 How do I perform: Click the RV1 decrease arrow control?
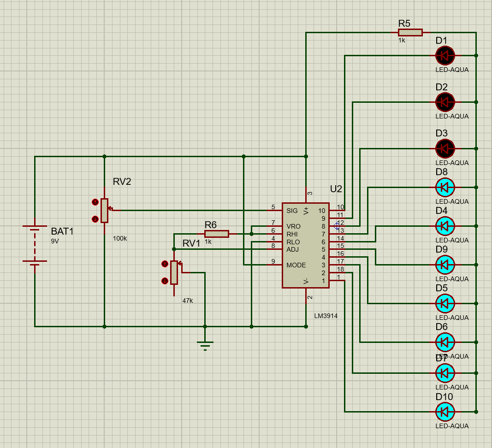point(165,280)
